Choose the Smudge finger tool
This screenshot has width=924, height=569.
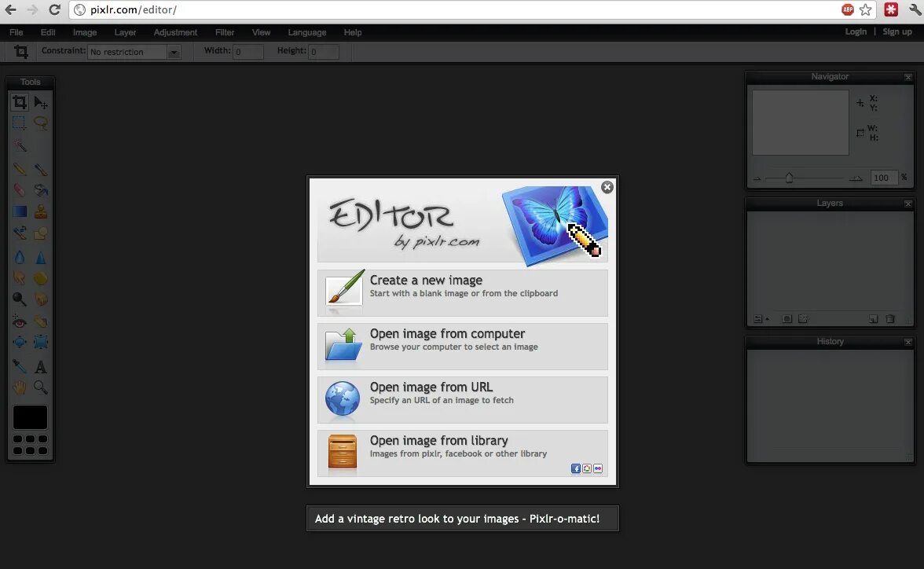tap(20, 278)
